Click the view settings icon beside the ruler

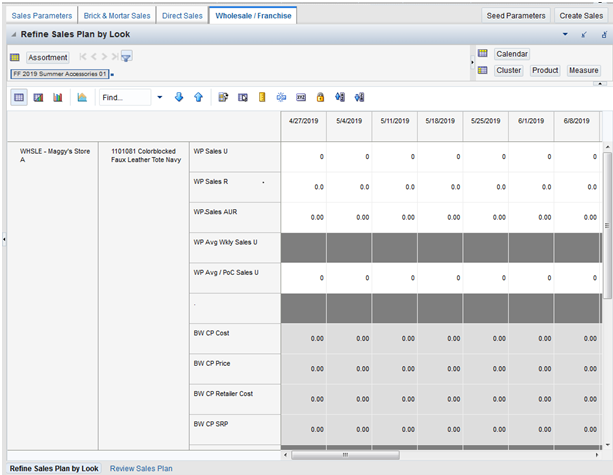click(x=243, y=97)
